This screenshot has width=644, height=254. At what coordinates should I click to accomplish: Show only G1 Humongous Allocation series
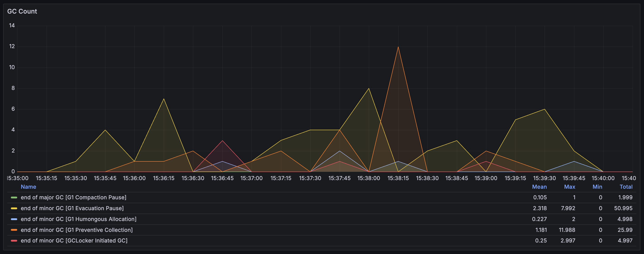tap(79, 219)
